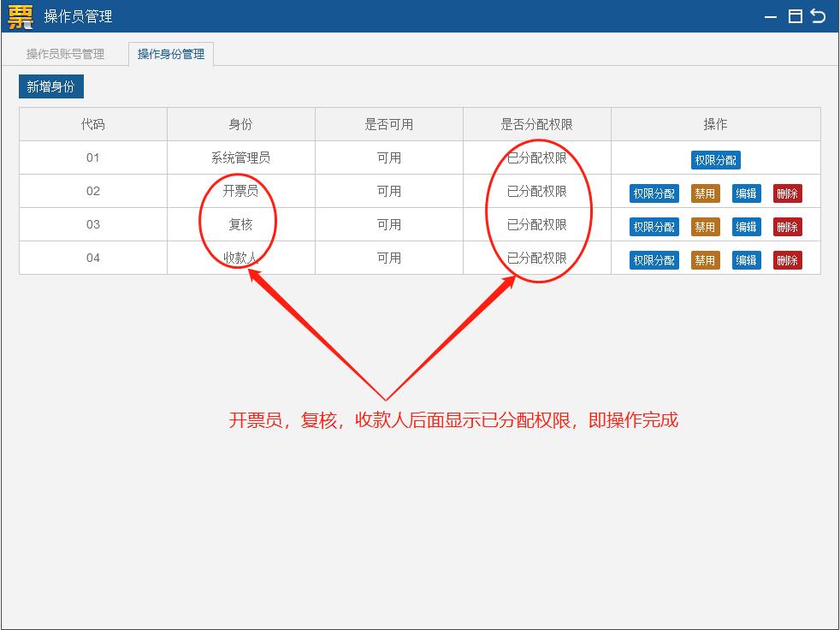Select the 已分配权限 cell for 复核

coord(536,226)
